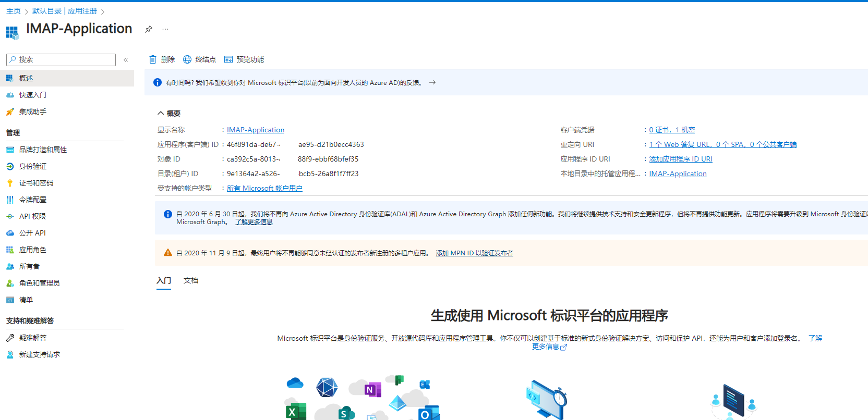Click the 预览功能 icon
This screenshot has height=420, width=868.
(228, 59)
